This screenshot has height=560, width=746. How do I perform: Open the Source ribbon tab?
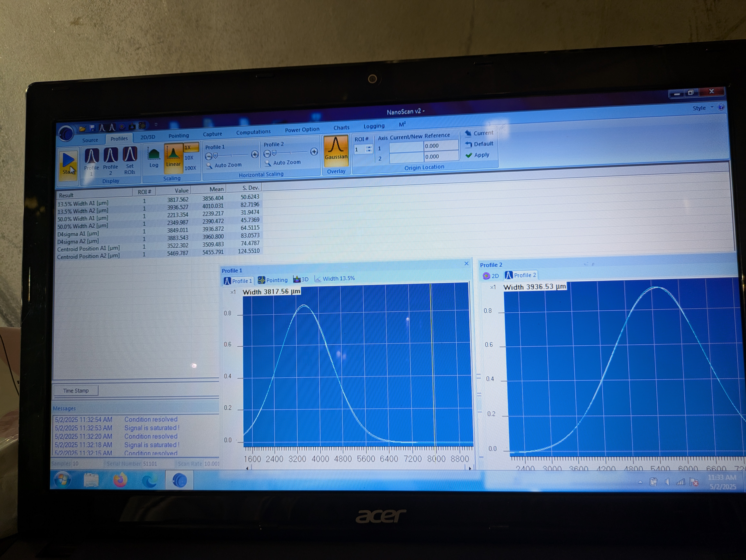click(x=90, y=140)
